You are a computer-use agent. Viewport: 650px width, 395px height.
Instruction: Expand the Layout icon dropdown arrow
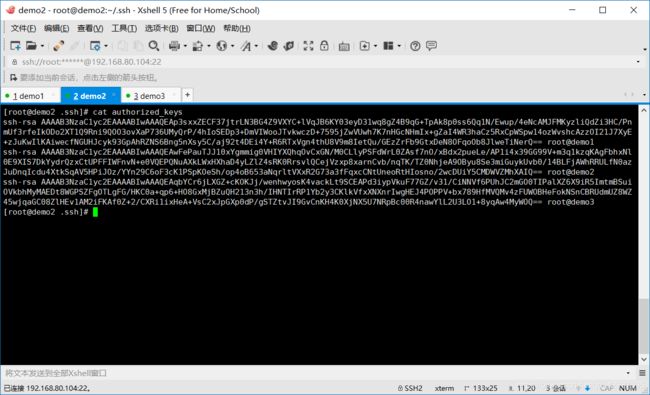399,46
